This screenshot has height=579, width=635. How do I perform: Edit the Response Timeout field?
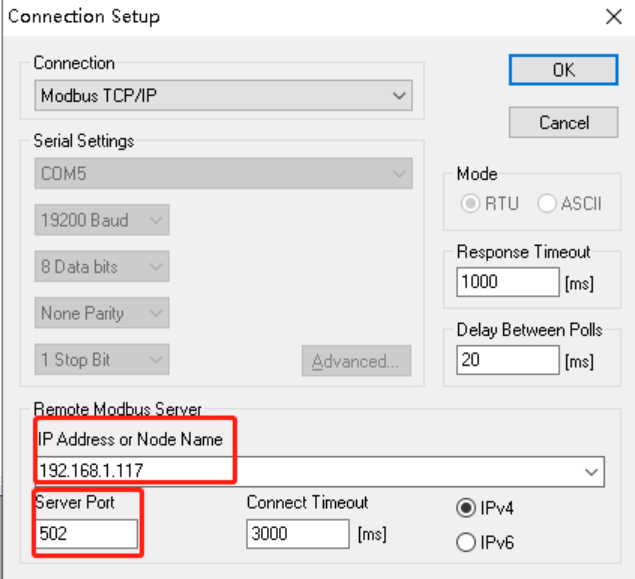point(508,282)
